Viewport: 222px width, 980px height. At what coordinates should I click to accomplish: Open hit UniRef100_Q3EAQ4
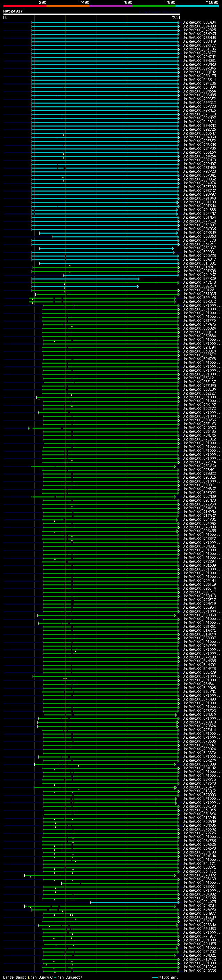point(199,23)
